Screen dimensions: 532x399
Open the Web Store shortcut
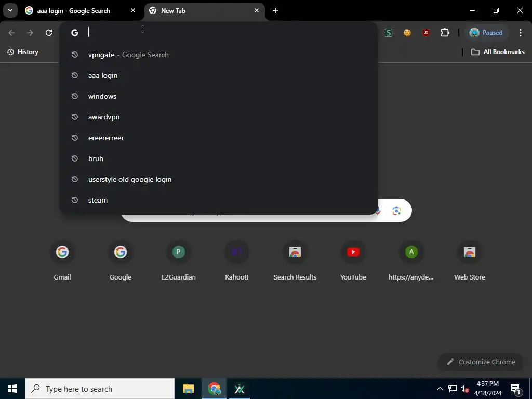[x=470, y=261]
